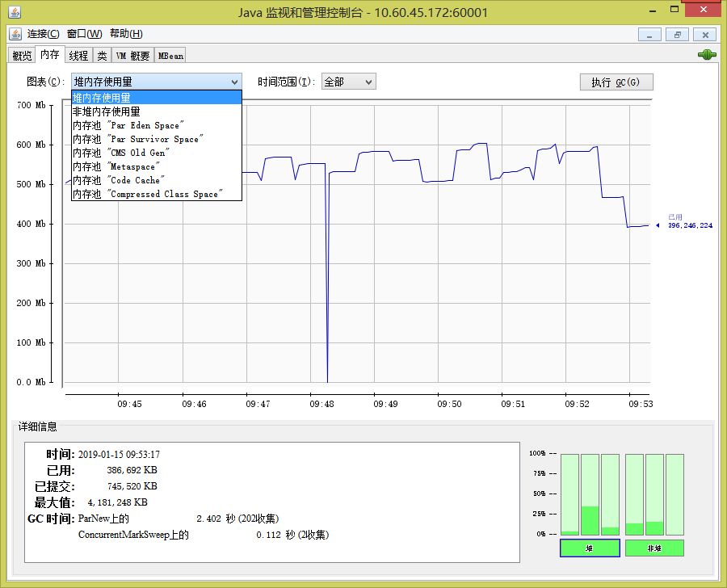Viewport: 727px width, 588px height.
Task: Click the timestamp 2019-01-15 09:53:17
Action: (x=119, y=455)
